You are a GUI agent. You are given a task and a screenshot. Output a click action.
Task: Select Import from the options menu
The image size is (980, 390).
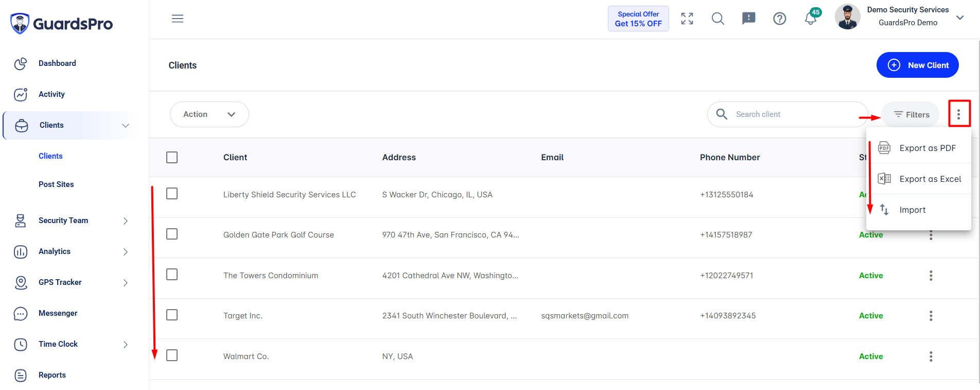(x=919, y=210)
